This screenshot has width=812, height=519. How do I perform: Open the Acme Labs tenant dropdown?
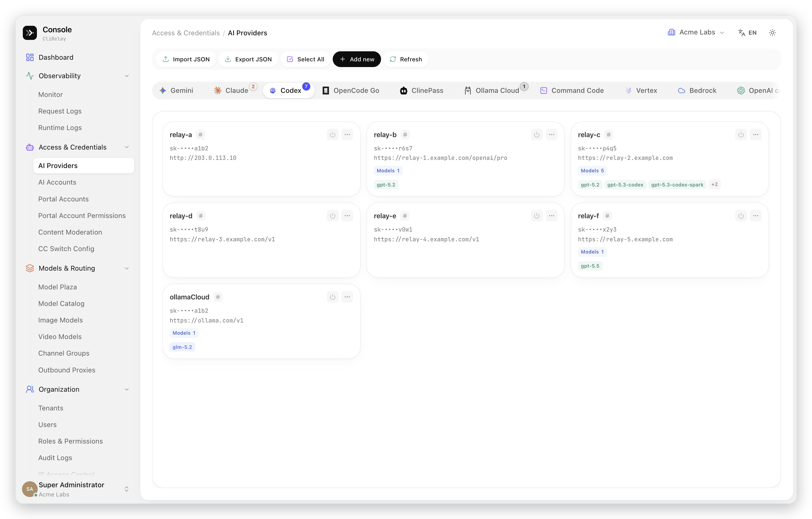tap(696, 32)
